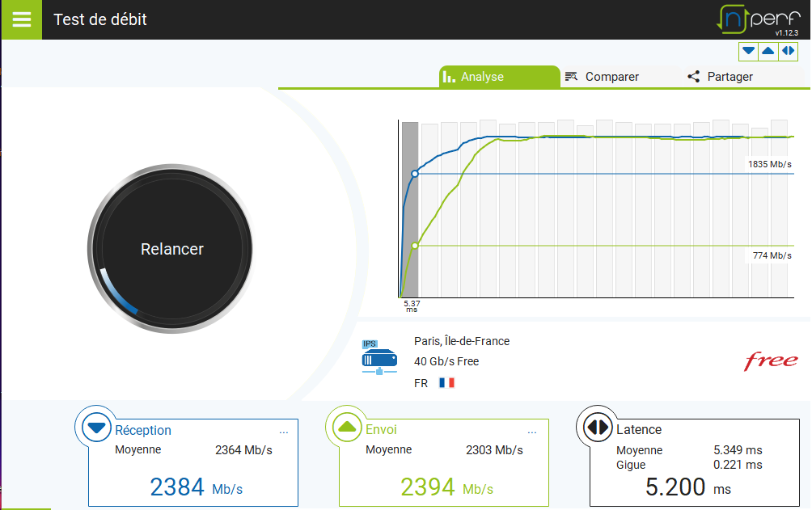Toggle latency display with double-arrow button
The width and height of the screenshot is (812, 510).
click(788, 51)
